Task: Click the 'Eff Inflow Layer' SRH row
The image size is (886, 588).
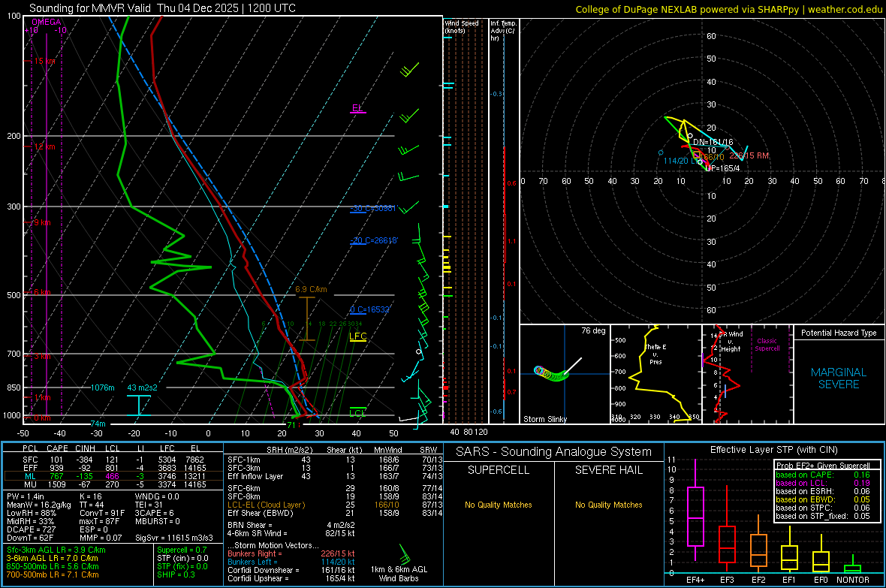Action: (335, 476)
